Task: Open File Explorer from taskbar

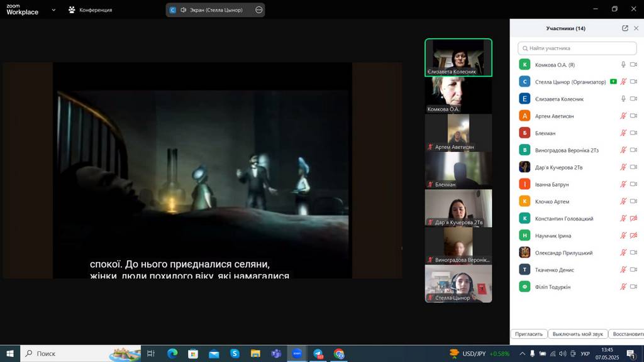Action: [255, 353]
